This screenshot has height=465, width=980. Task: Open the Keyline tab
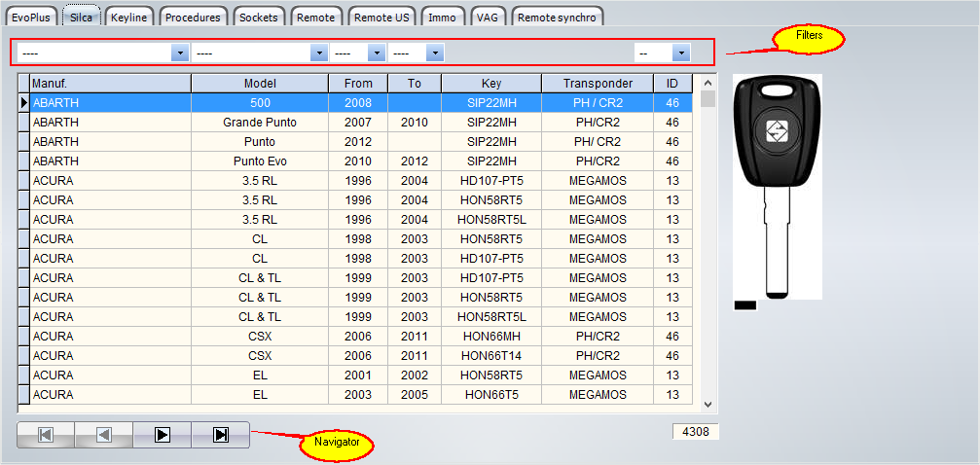click(128, 18)
